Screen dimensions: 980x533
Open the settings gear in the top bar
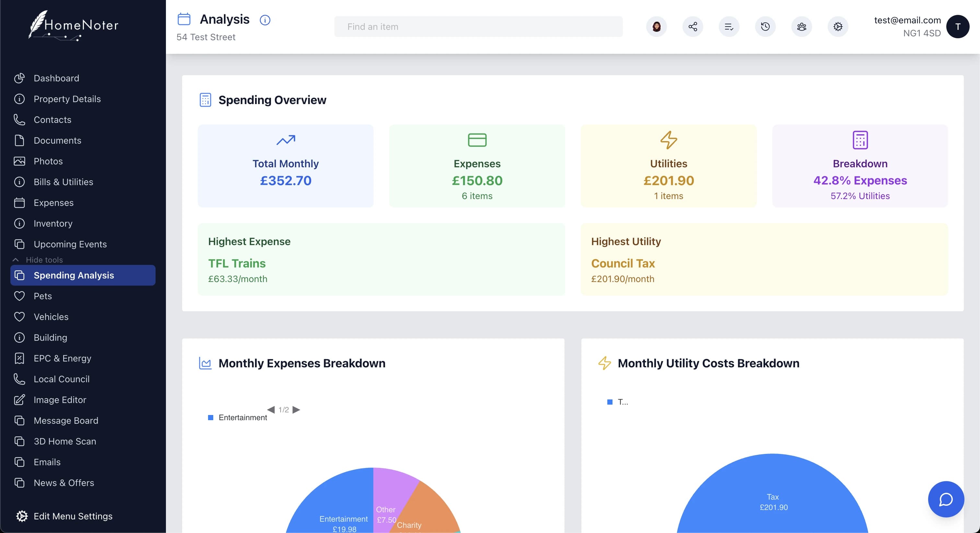point(838,26)
